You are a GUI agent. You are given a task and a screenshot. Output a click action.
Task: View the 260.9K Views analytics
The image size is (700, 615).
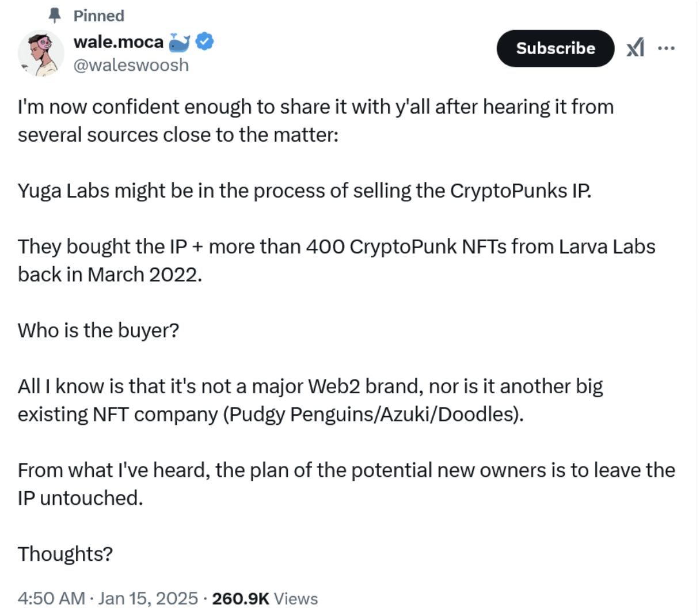pos(265,598)
